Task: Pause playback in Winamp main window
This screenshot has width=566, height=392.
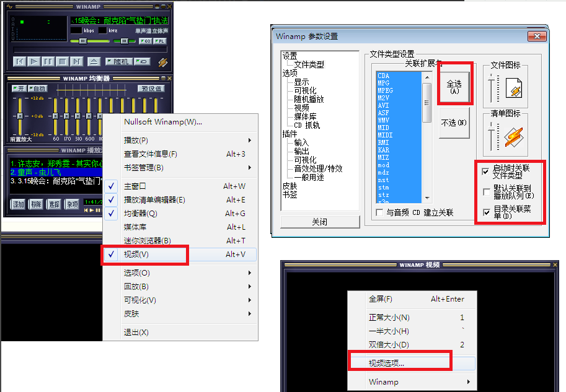Action: point(48,62)
